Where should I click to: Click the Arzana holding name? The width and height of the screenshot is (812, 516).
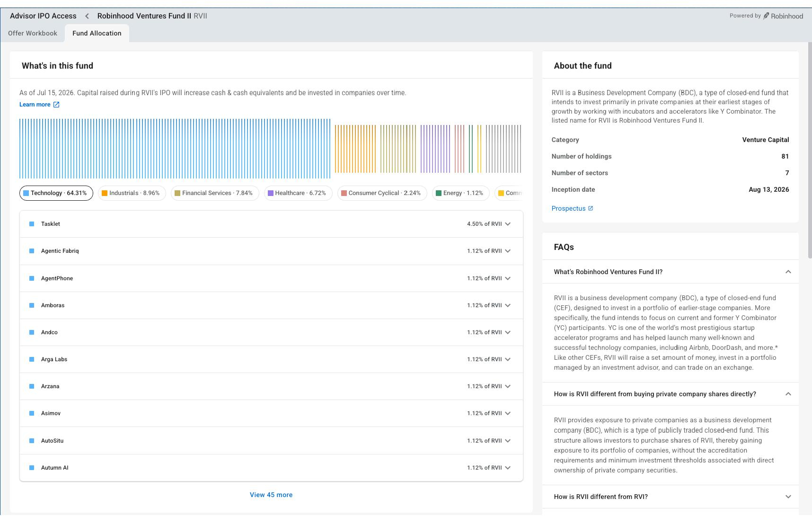tap(50, 386)
